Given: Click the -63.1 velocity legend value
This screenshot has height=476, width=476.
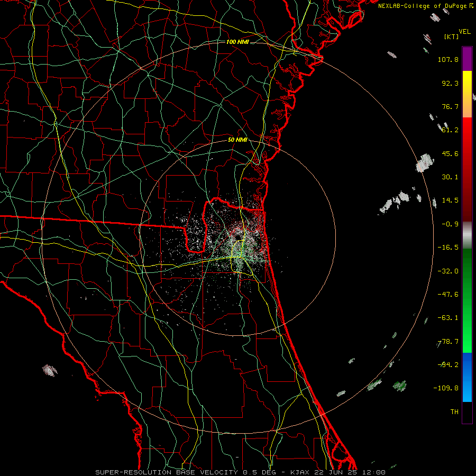Looking at the screenshot, I should coord(448,318).
